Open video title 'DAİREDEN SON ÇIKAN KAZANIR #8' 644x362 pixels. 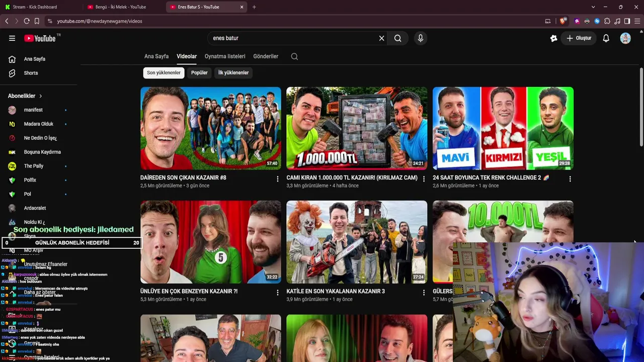click(183, 177)
